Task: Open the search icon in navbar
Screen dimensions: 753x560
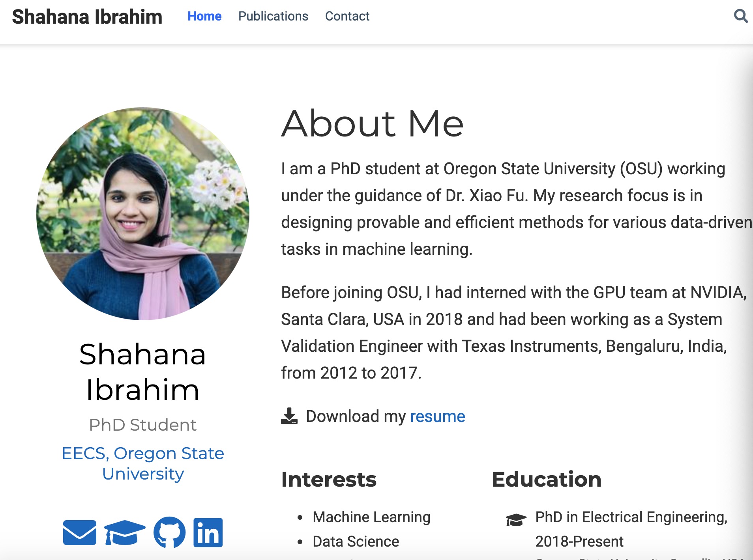Action: pos(741,16)
